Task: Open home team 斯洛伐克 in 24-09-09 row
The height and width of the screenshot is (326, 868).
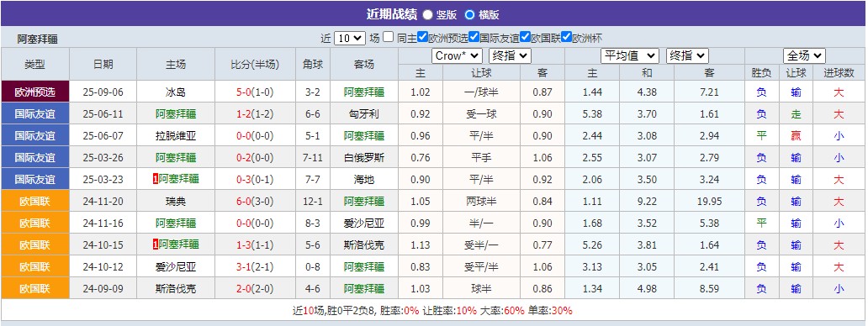Action: pyautogui.click(x=176, y=289)
